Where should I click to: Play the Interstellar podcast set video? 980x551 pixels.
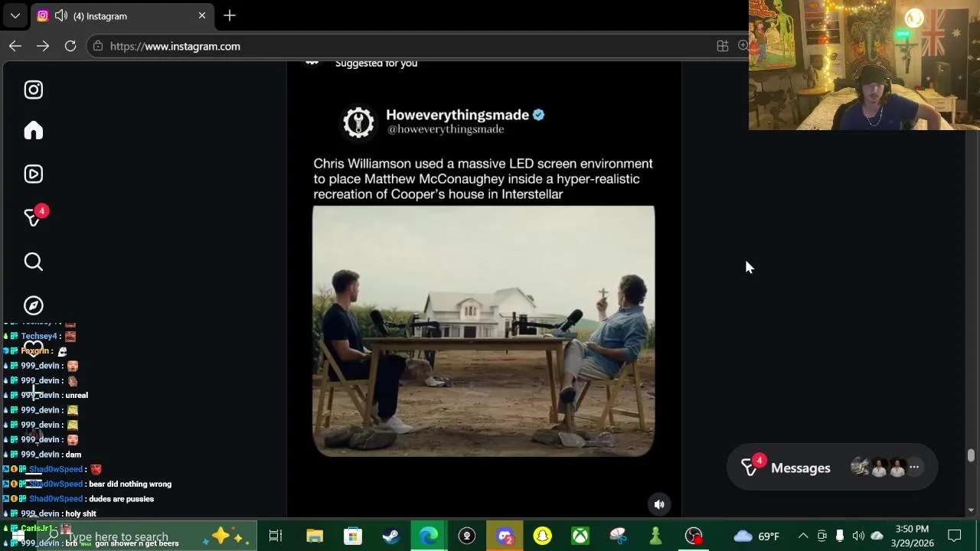coord(483,331)
